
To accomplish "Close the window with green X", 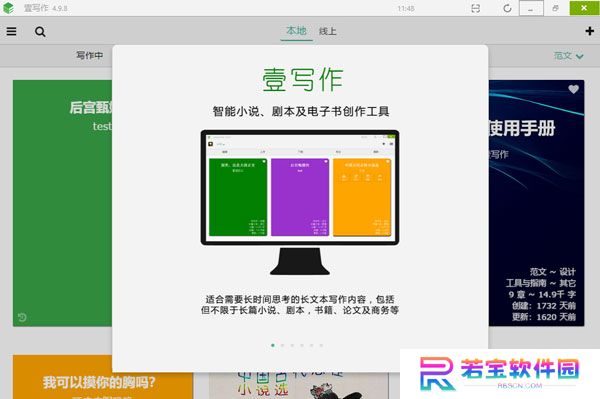I will (584, 8).
